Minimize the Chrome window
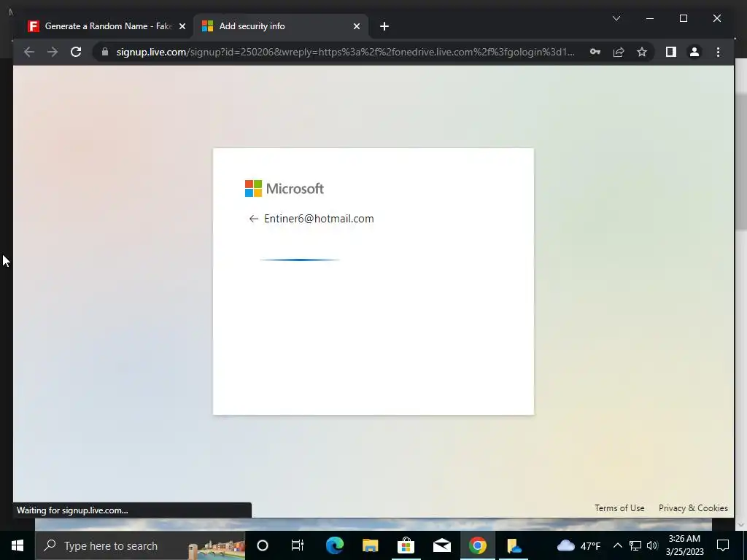Screen dimensions: 747x560 click(x=650, y=18)
